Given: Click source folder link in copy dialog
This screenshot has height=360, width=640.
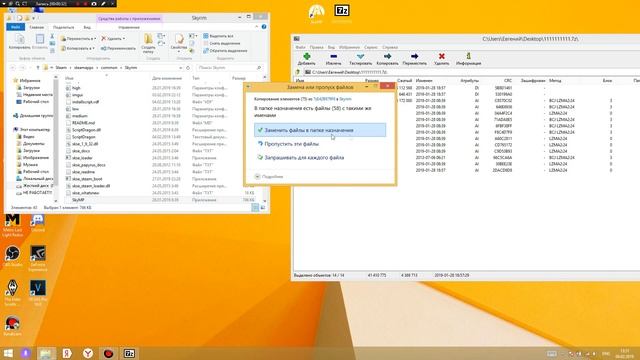Looking at the screenshot, I should click(x=324, y=99).
